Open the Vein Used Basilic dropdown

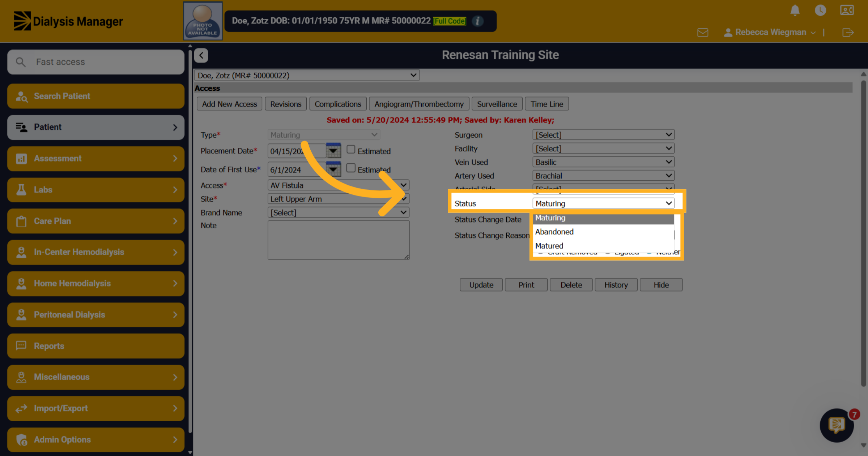(603, 162)
